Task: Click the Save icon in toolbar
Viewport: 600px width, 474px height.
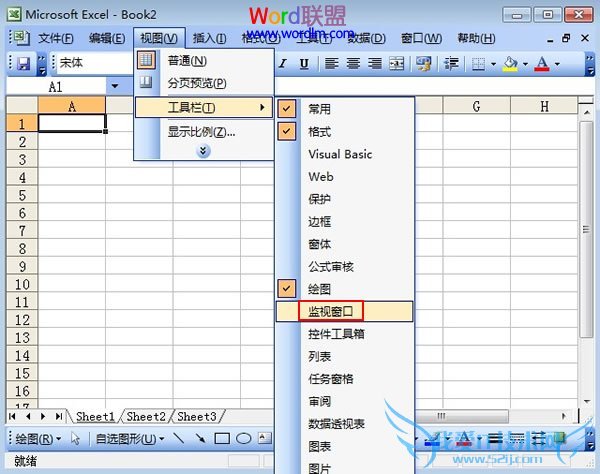Action: pos(24,64)
